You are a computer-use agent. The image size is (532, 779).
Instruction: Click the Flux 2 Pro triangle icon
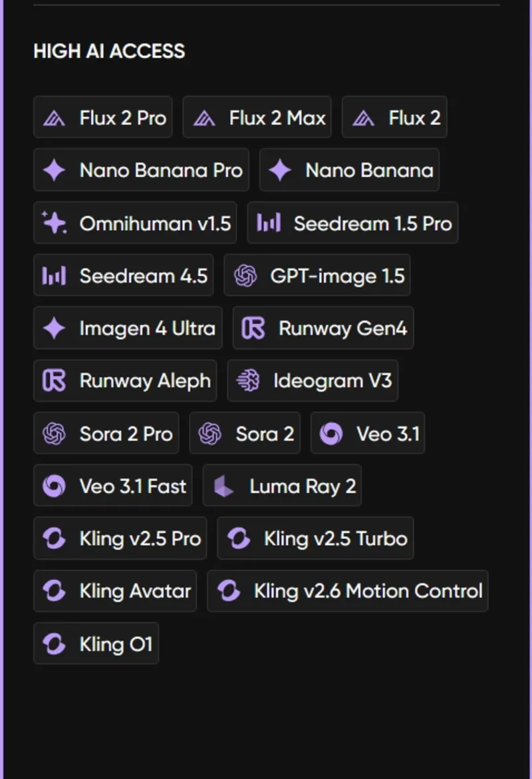54,118
